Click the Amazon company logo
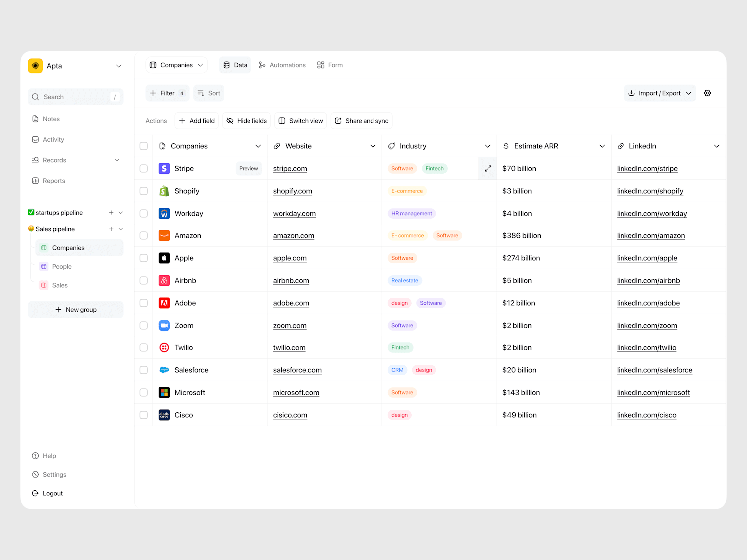The width and height of the screenshot is (747, 560). (164, 236)
